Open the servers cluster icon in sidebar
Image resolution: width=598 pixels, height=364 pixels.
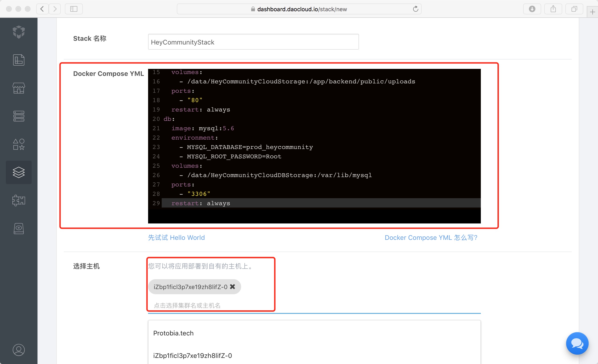tap(19, 116)
